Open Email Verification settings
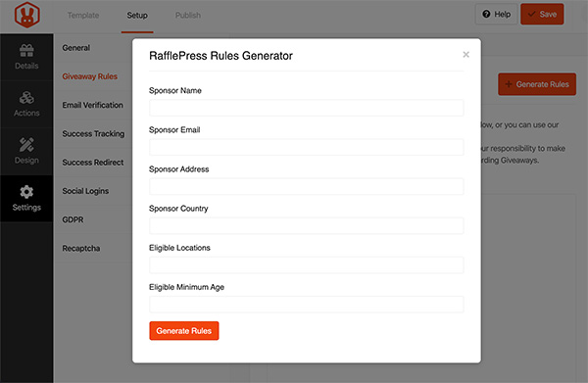The width and height of the screenshot is (588, 383). 93,106
